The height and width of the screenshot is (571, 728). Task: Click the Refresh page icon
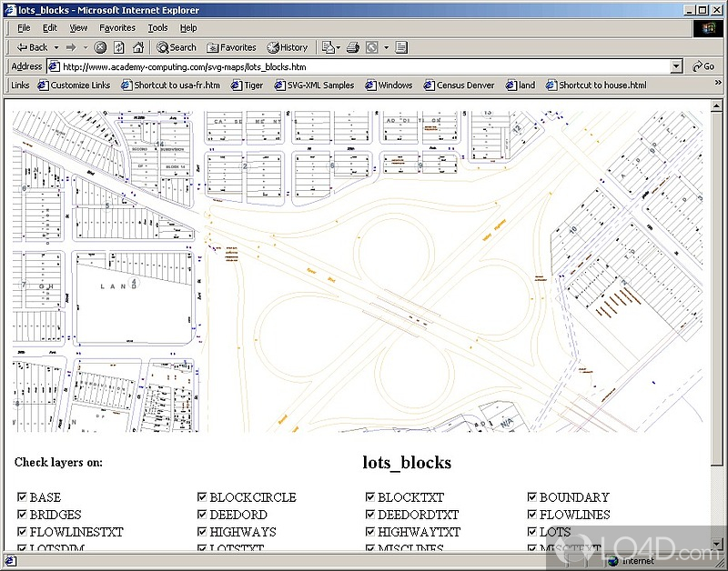point(119,47)
